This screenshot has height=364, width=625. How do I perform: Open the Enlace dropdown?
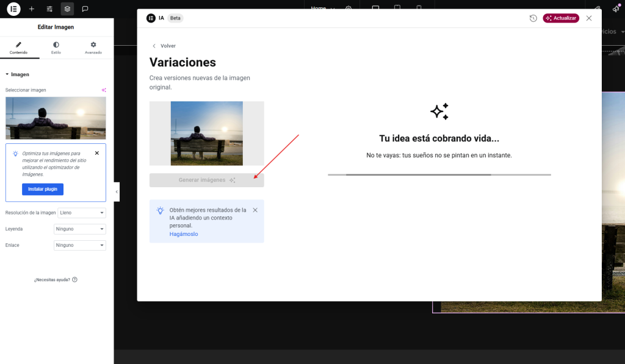click(80, 245)
